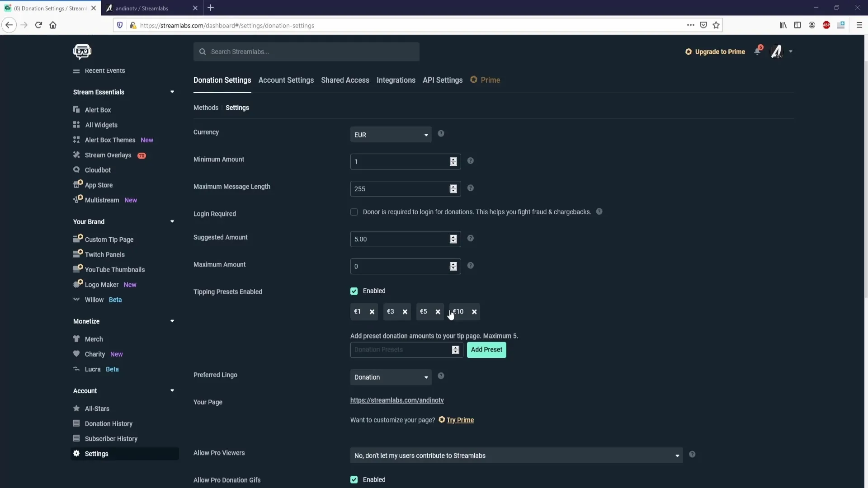
Task: Click Upgrade to Prime button
Action: pyautogui.click(x=715, y=52)
